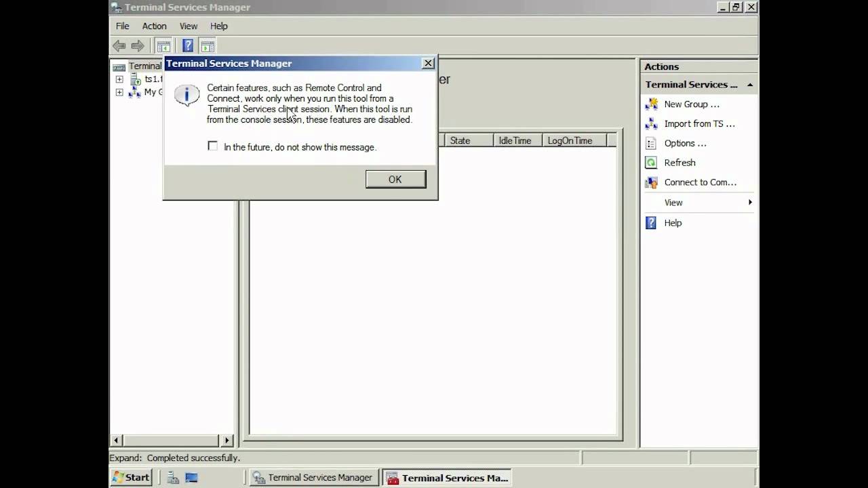
Task: Click 'Expand: Completed successfully.' status bar text
Action: [175, 458]
